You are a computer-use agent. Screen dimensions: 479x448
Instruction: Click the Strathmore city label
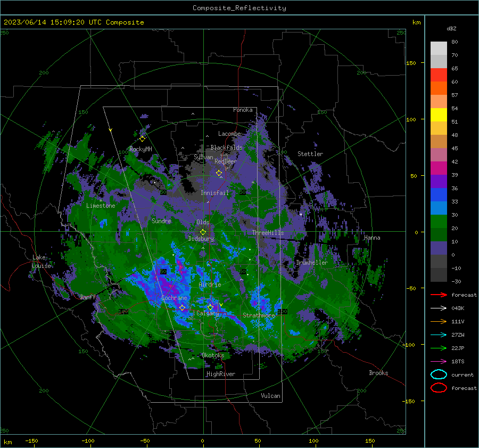point(259,315)
